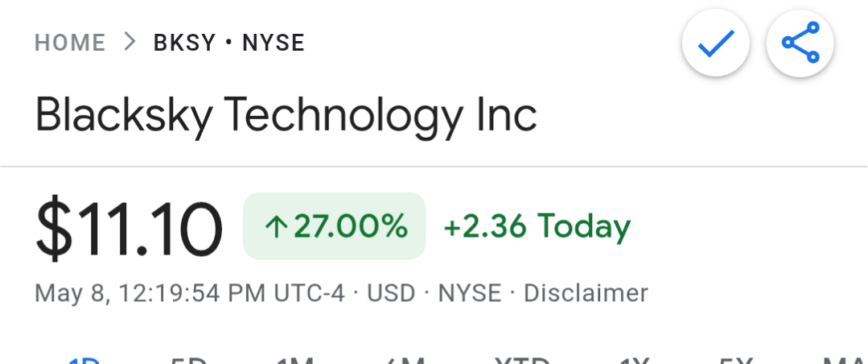This screenshot has height=364, width=868.
Task: Switch to the 5D range tab
Action: [188, 360]
